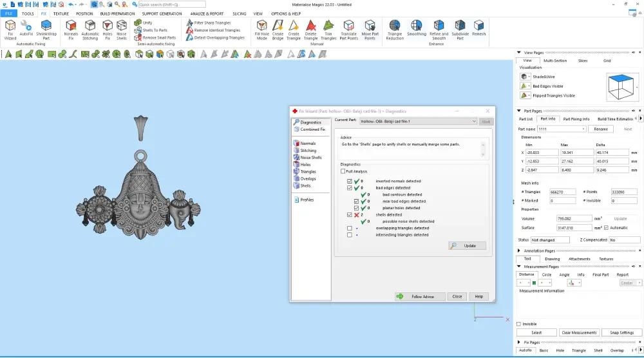The height and width of the screenshot is (358, 644).
Task: Select ShrinkWrap Part tool
Action: point(46,30)
